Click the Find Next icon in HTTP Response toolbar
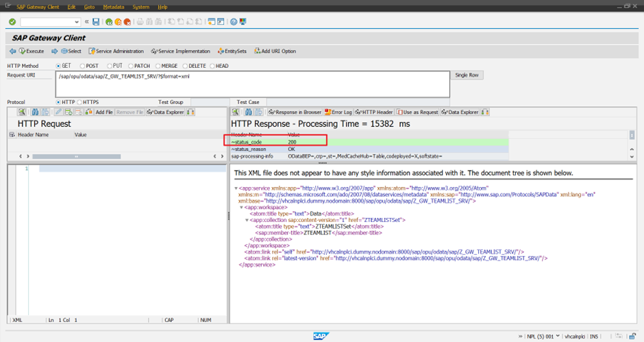Image resolution: width=644 pixels, height=342 pixels. tap(258, 112)
